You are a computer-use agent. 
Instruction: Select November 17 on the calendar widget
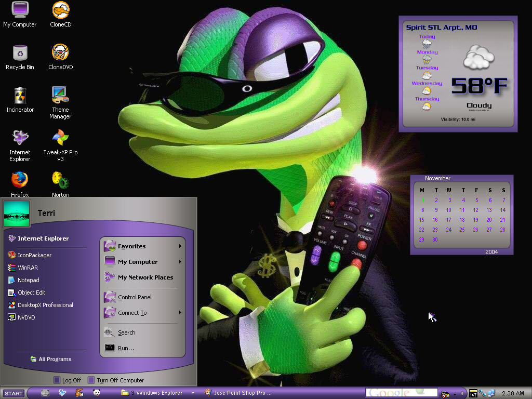click(x=448, y=220)
